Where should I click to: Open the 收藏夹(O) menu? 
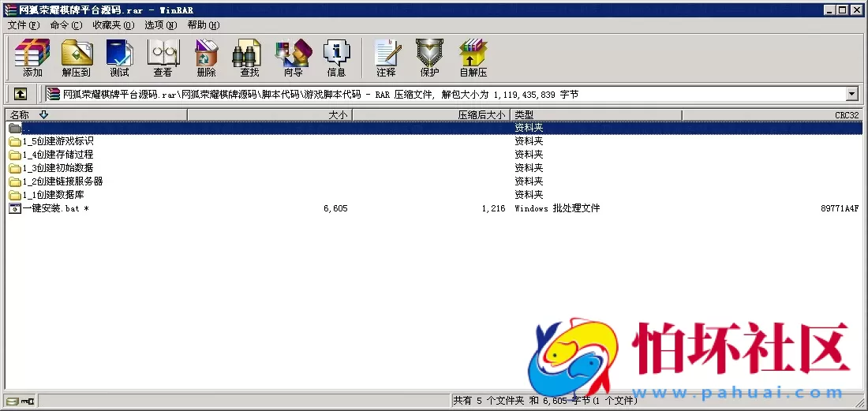(114, 25)
